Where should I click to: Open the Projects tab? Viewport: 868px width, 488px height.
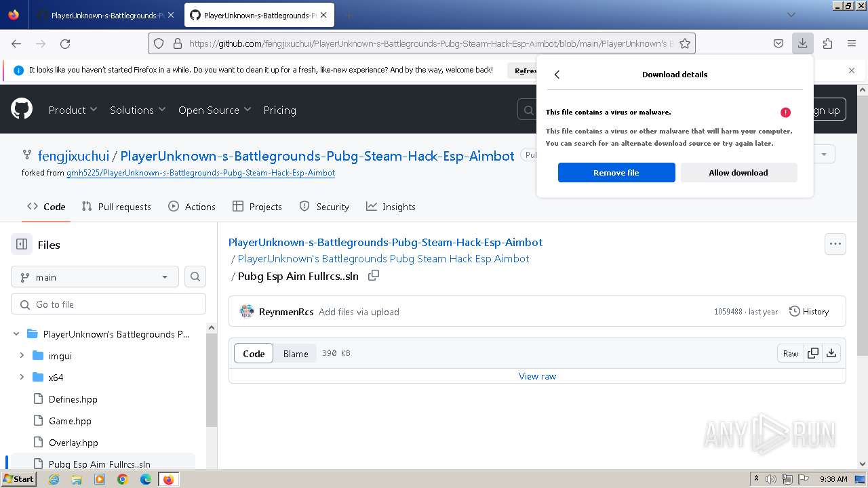tap(257, 207)
